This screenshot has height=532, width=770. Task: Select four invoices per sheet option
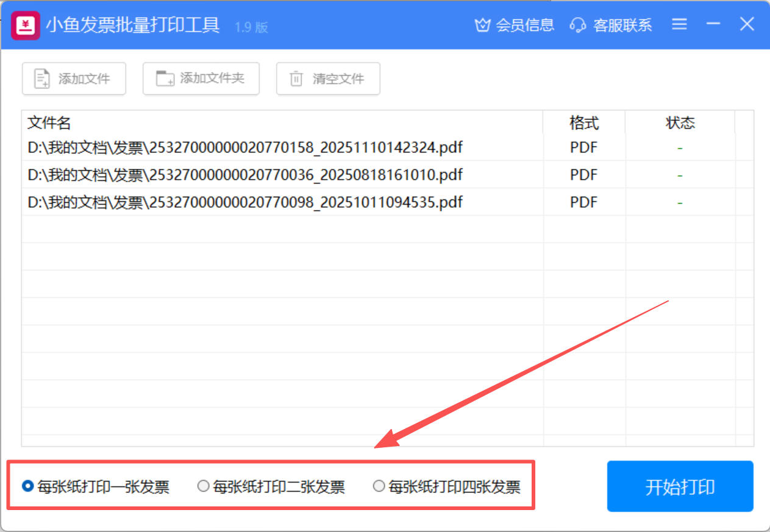pyautogui.click(x=379, y=486)
